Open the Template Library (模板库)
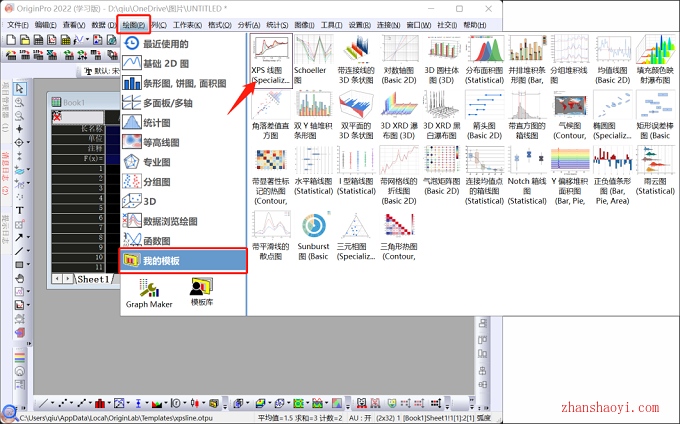 pos(202,292)
